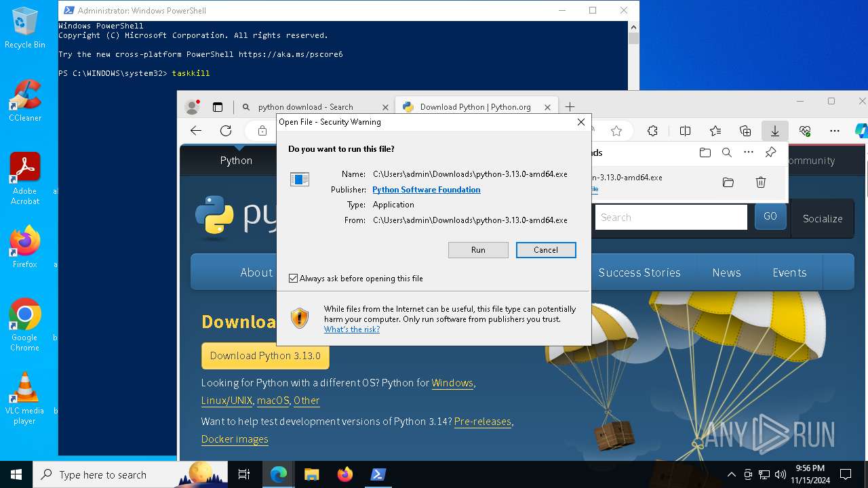Open What's the risk link
The image size is (868, 488).
point(352,329)
